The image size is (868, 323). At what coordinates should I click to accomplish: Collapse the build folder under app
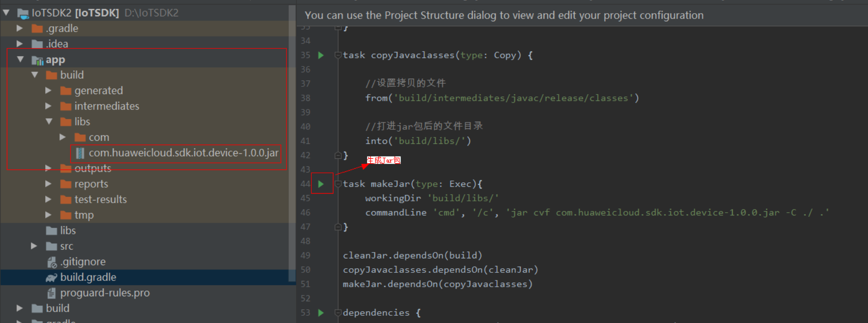[x=34, y=75]
